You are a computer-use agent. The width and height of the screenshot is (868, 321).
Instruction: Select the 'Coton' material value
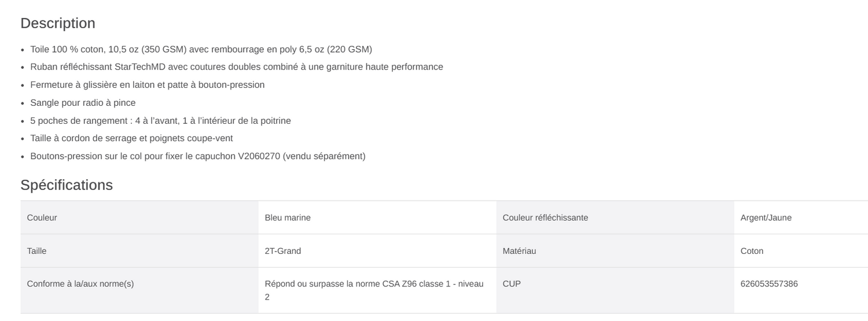coord(752,251)
